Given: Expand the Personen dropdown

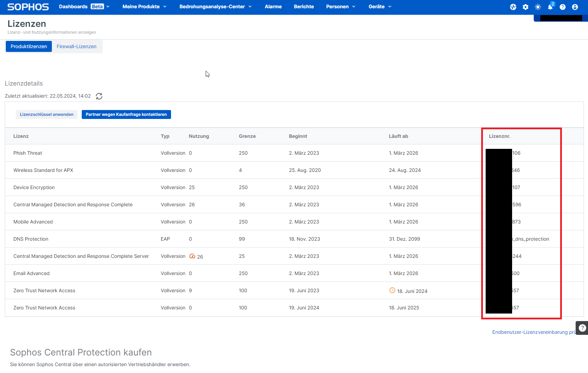Looking at the screenshot, I should point(341,7).
